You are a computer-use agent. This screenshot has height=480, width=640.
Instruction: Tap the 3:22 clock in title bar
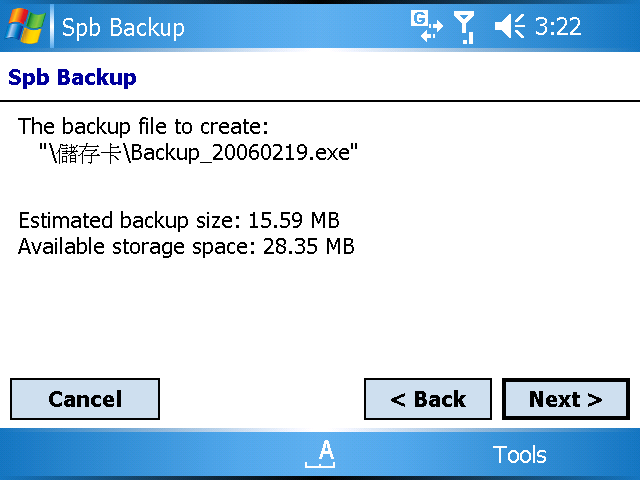point(558,27)
